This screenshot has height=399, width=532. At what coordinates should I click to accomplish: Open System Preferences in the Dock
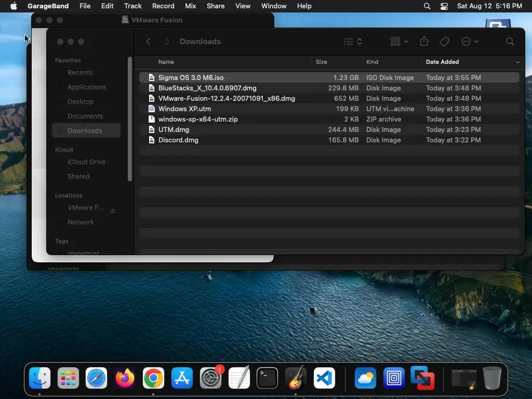(211, 378)
